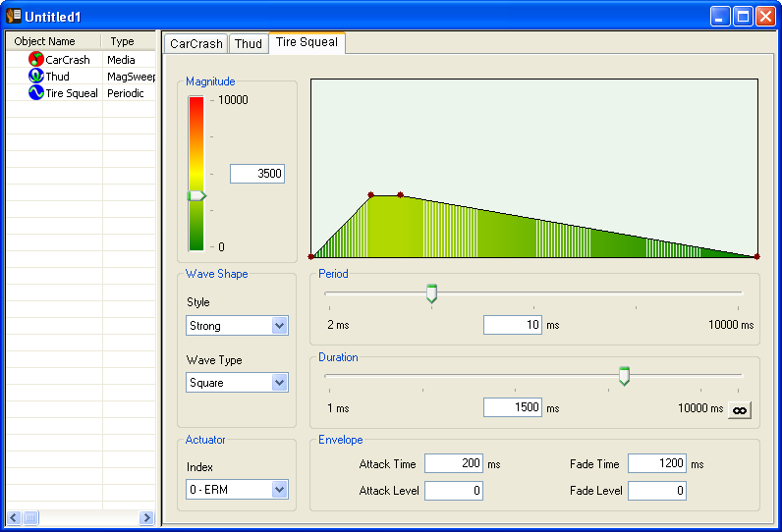Click the envelope start point marker
782x532 pixels.
tap(311, 256)
